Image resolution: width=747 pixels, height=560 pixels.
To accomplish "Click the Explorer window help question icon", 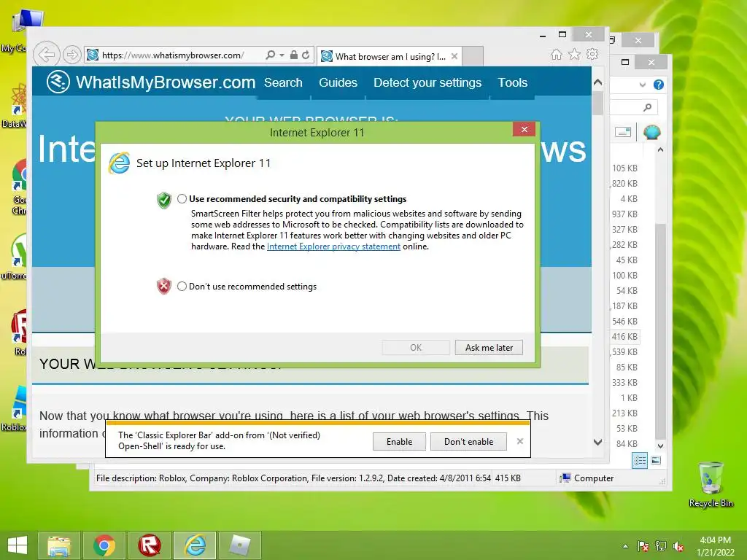I will tap(659, 85).
